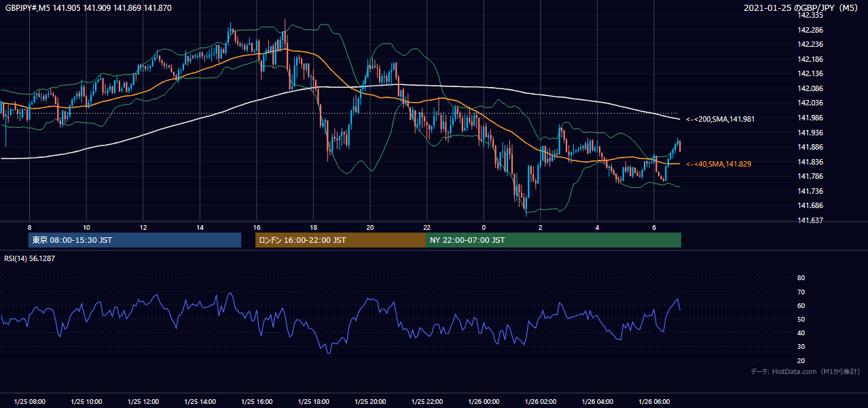This screenshot has width=868, height=408.
Task: Click the 40 SMA 141.829 label
Action: coord(719,164)
